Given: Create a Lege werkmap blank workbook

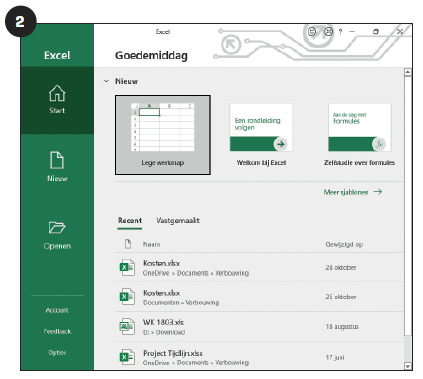Looking at the screenshot, I should [x=163, y=135].
